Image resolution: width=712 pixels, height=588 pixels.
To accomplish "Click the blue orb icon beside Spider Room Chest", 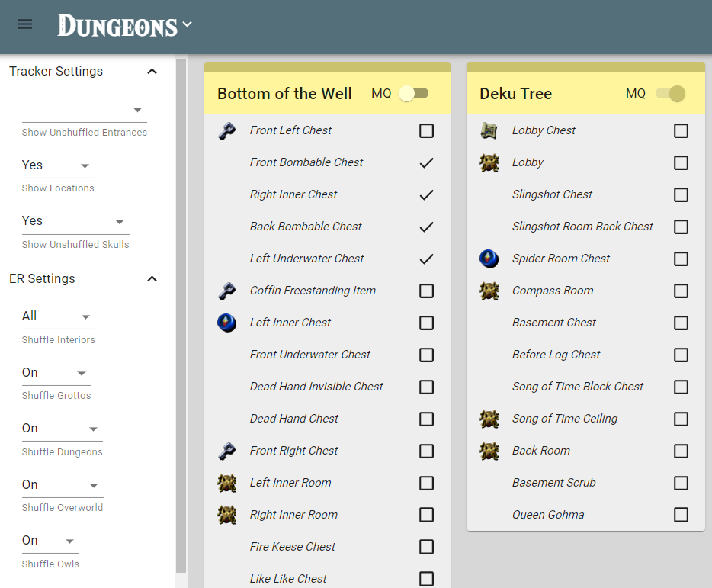I will coord(489,259).
